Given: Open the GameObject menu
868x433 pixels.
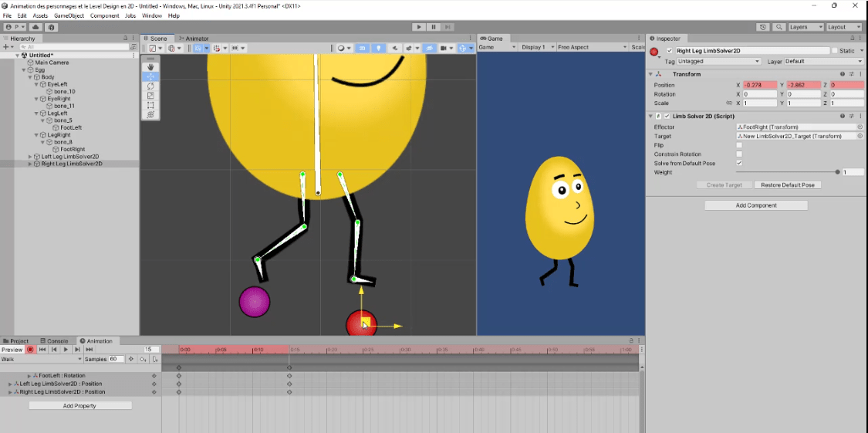Looking at the screenshot, I should (x=68, y=15).
